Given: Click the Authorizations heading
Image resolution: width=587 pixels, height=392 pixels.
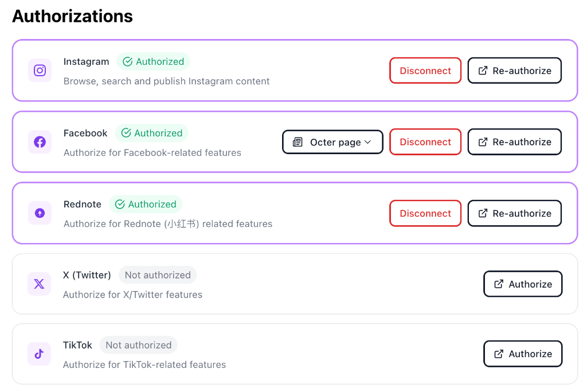Looking at the screenshot, I should click(73, 16).
